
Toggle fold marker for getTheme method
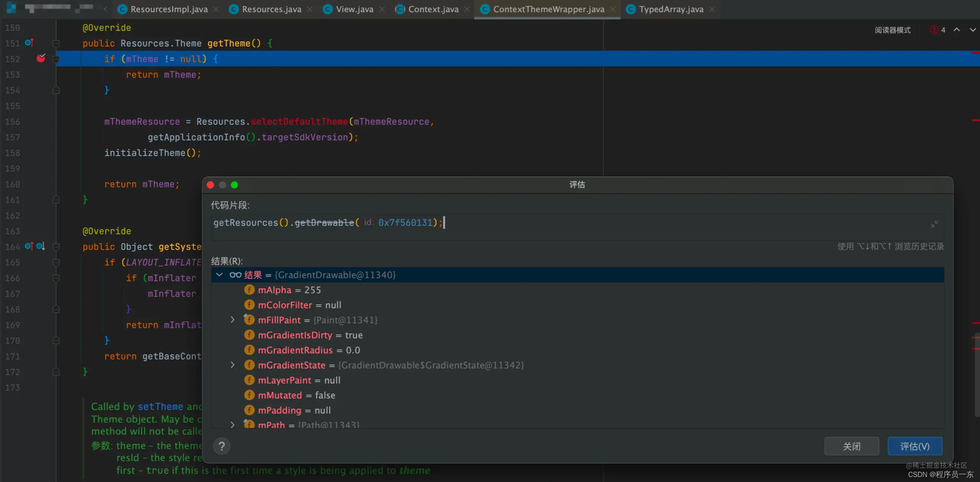[x=56, y=43]
